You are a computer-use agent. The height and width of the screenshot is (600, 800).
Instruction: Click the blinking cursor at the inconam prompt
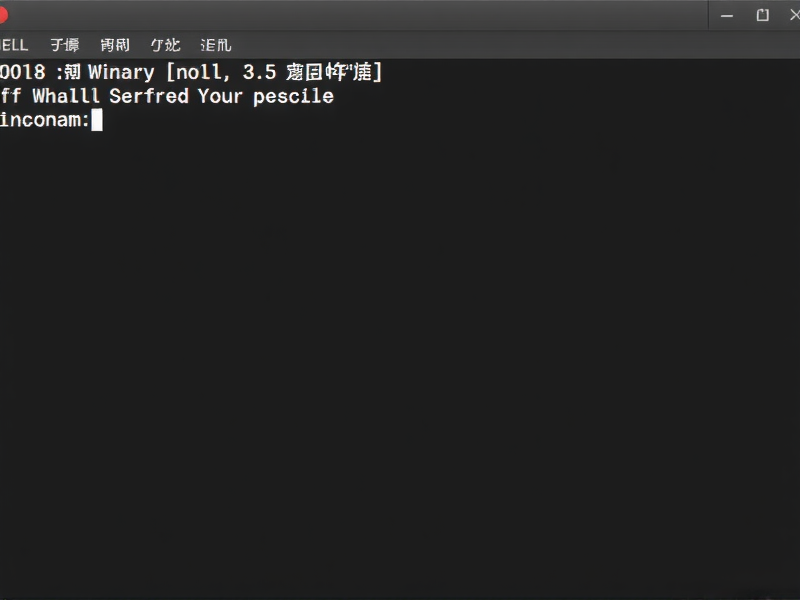click(98, 120)
